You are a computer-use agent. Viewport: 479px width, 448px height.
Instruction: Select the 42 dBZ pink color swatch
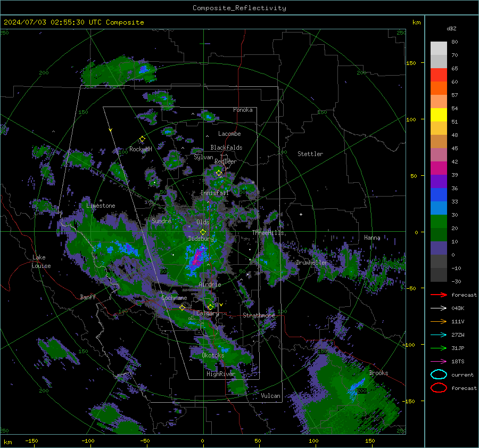[x=439, y=154]
